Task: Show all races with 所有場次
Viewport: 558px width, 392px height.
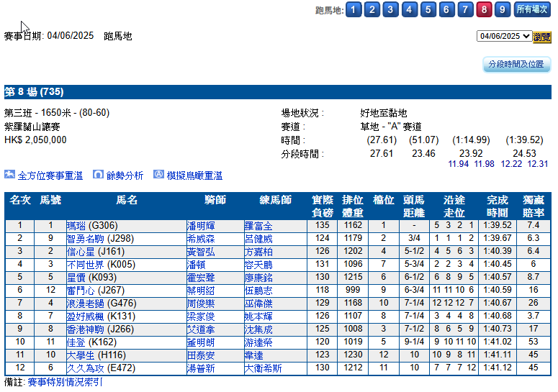Action: click(x=532, y=9)
